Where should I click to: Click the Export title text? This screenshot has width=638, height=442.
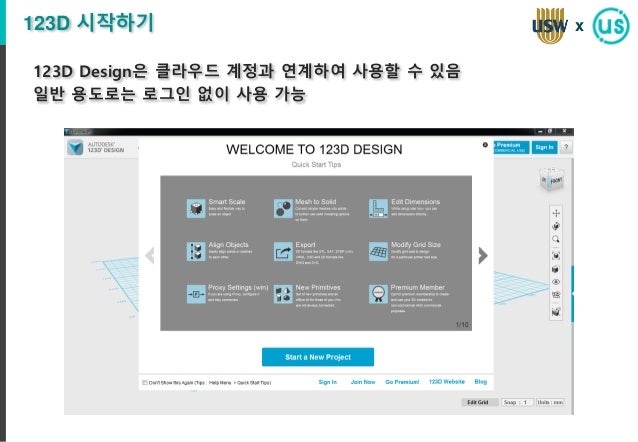click(x=305, y=245)
